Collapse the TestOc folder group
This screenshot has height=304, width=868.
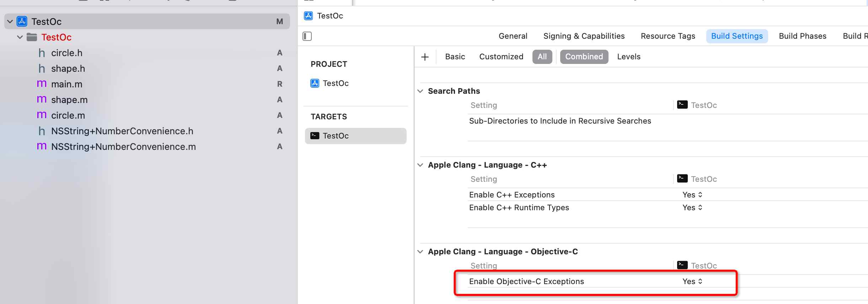(x=20, y=37)
